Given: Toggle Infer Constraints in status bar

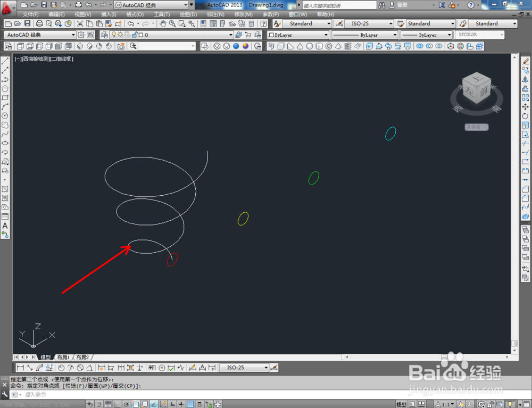Looking at the screenshot, I should click(89, 404).
